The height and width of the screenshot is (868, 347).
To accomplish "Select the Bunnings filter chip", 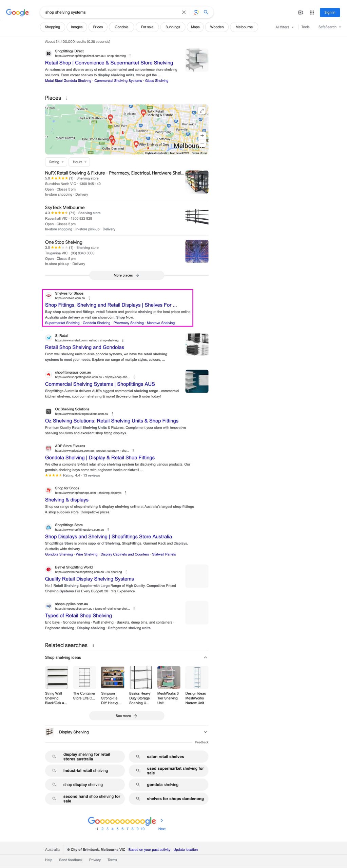I will coord(173,27).
